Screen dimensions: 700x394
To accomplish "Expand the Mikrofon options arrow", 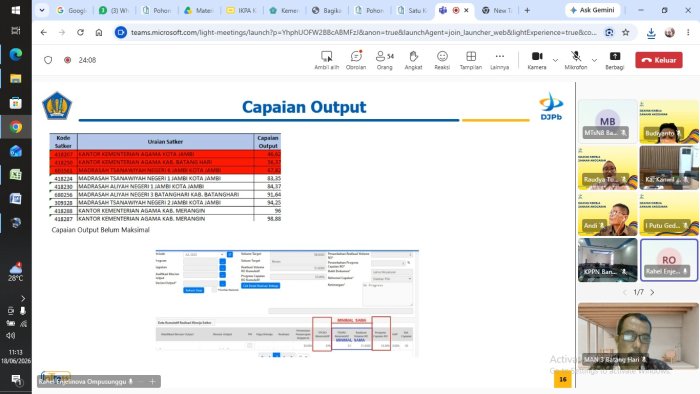I will pyautogui.click(x=594, y=60).
